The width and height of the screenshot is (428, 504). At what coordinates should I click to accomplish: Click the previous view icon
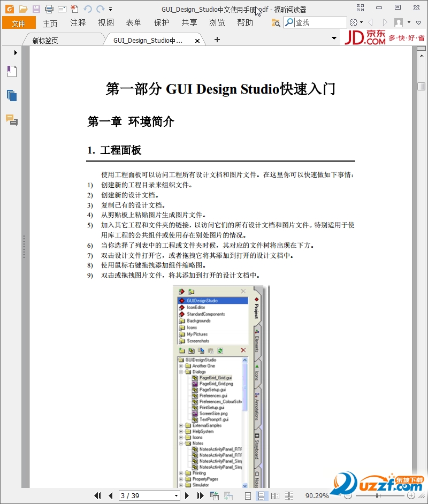(215, 495)
